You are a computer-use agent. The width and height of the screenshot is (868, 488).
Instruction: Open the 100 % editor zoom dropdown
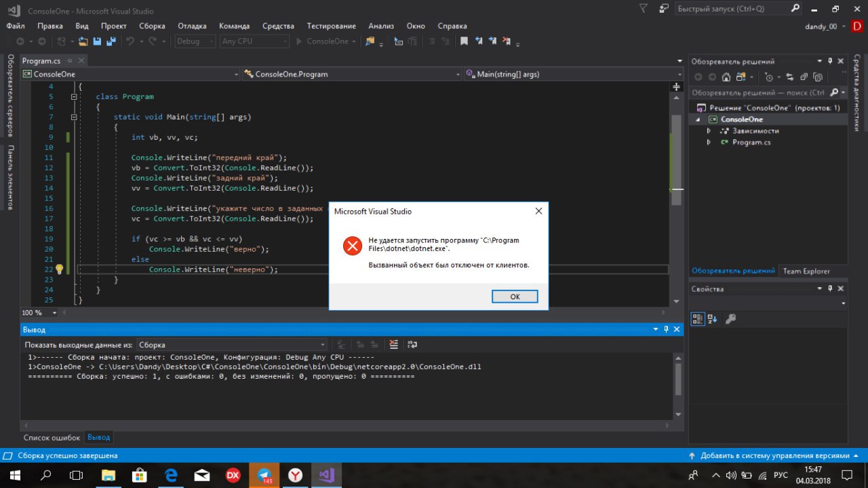tap(40, 313)
